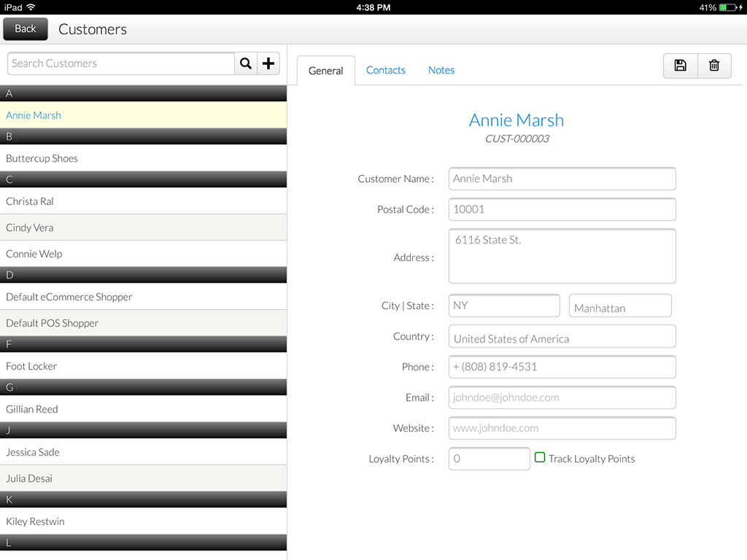Switch to the Contacts tab
Image resolution: width=747 pixels, height=560 pixels.
385,70
